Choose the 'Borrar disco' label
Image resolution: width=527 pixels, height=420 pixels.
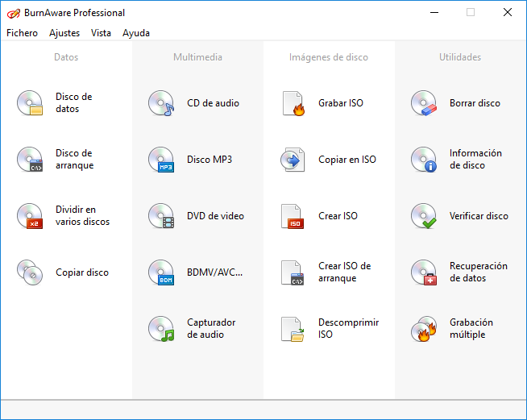click(475, 103)
